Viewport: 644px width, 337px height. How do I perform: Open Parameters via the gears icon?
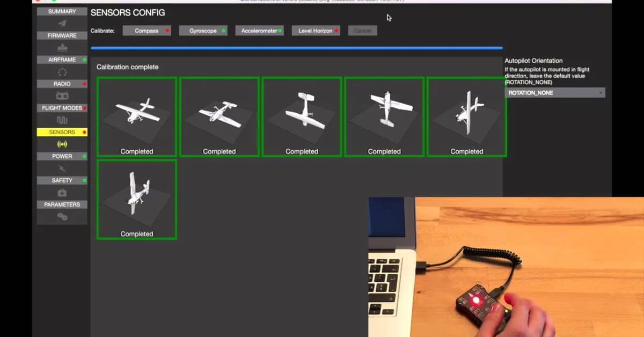point(62,216)
